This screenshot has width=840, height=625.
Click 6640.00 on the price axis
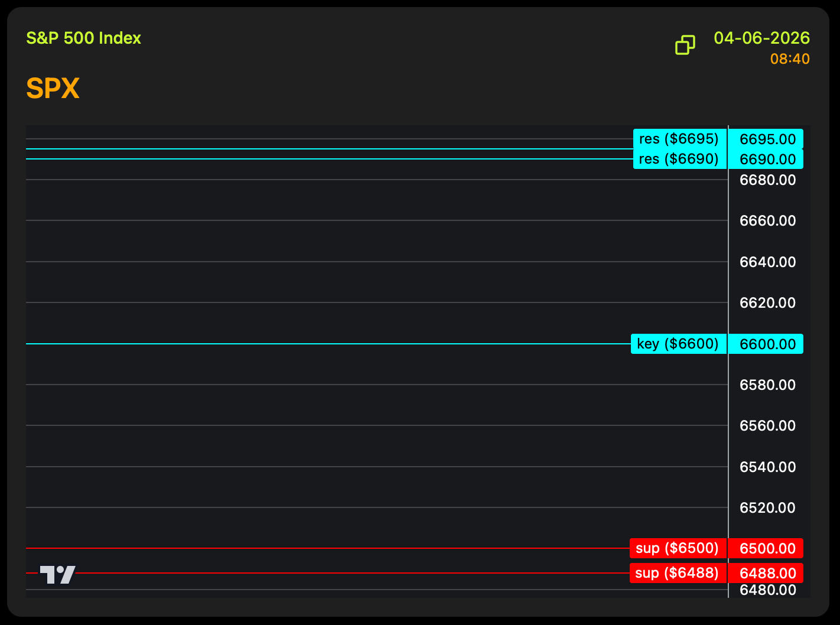(767, 262)
